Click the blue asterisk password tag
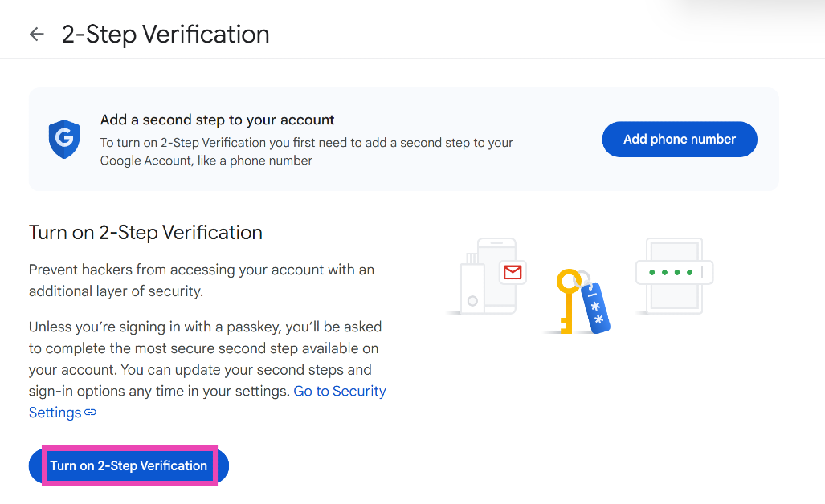The image size is (825, 504). [x=596, y=306]
